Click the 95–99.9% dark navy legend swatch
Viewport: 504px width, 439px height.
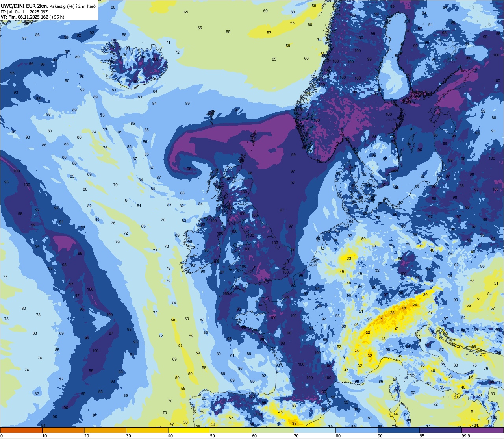point(441,430)
